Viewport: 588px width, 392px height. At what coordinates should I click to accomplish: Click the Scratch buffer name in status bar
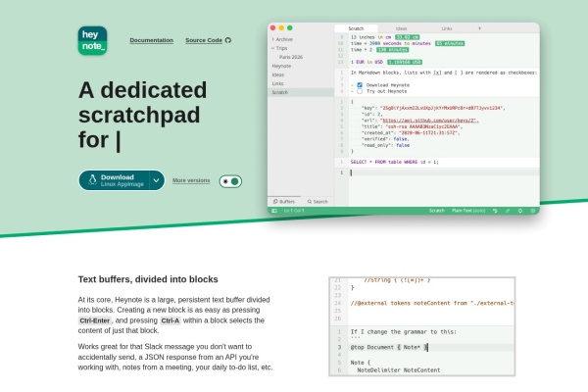436,211
